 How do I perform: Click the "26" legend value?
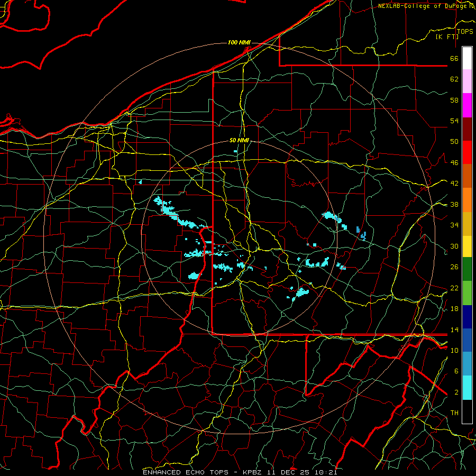tap(454, 267)
